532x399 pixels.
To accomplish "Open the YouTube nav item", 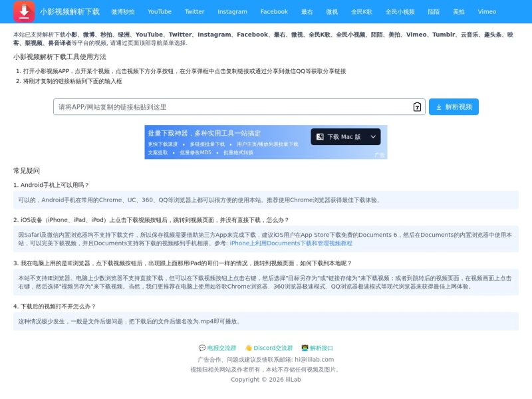I will (x=160, y=12).
